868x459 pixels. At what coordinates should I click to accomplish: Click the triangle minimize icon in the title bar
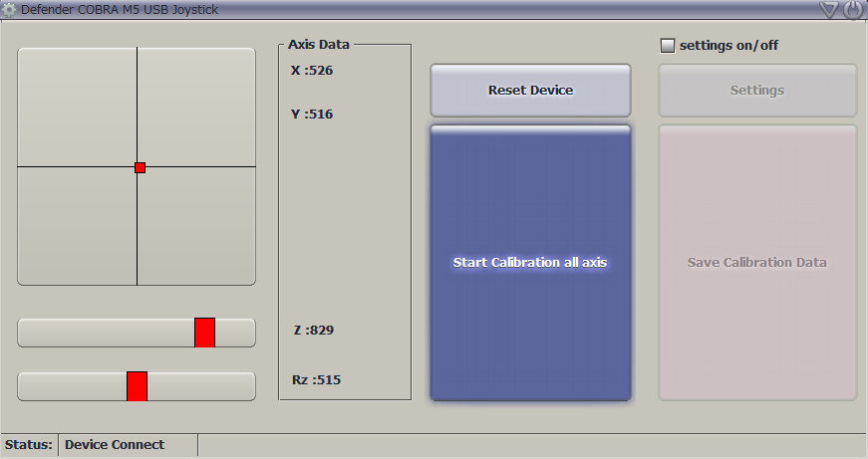point(829,9)
